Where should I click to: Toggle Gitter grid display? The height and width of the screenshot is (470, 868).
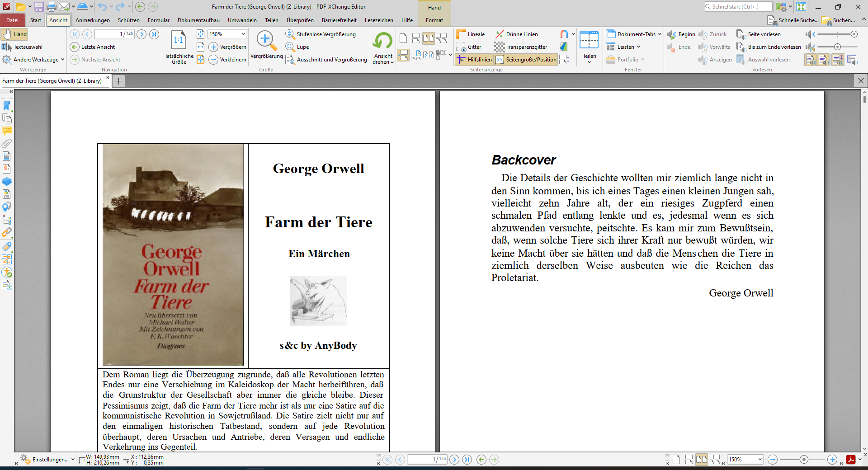(469, 47)
